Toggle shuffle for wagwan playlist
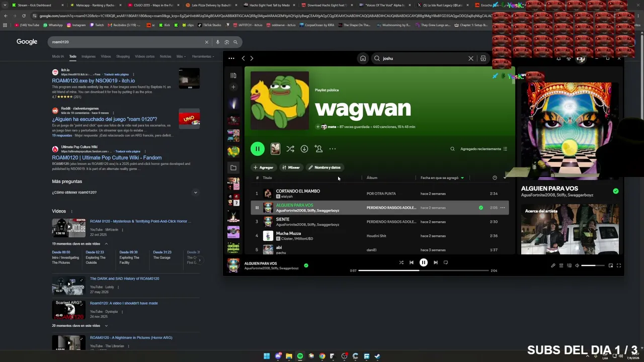This screenshot has height=362, width=644. [290, 149]
